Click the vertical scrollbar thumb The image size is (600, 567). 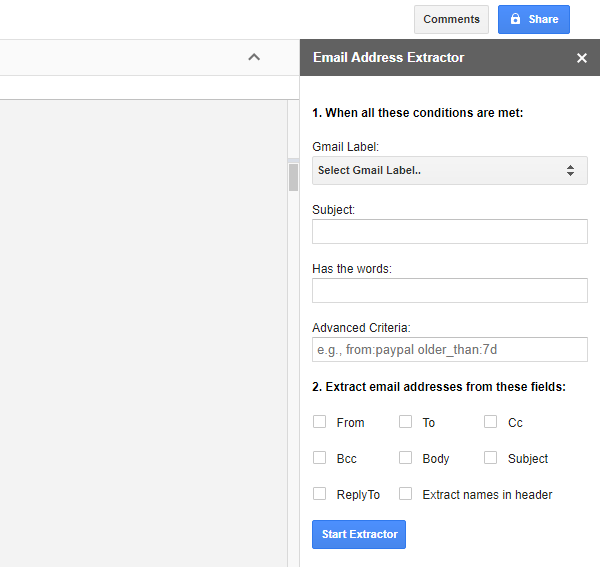(x=293, y=177)
